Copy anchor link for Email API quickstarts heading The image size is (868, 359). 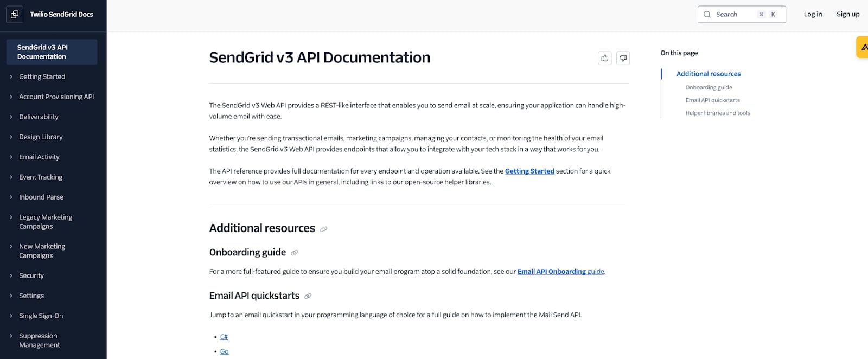pos(308,296)
